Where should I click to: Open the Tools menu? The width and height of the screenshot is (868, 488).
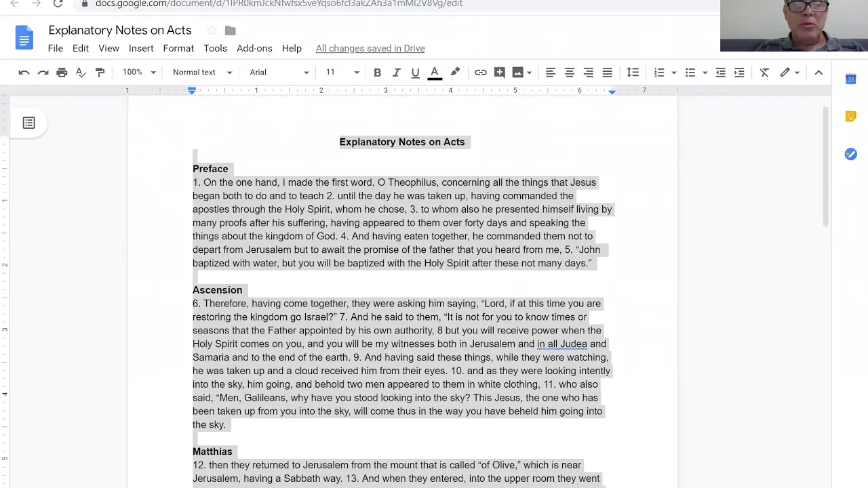[x=215, y=48]
